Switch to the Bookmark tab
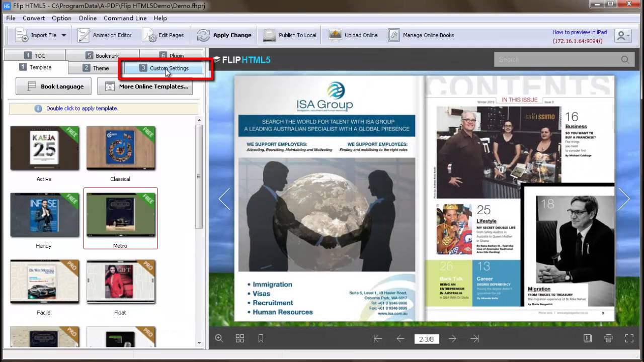Viewport: 644px width, 362px height. tap(102, 55)
